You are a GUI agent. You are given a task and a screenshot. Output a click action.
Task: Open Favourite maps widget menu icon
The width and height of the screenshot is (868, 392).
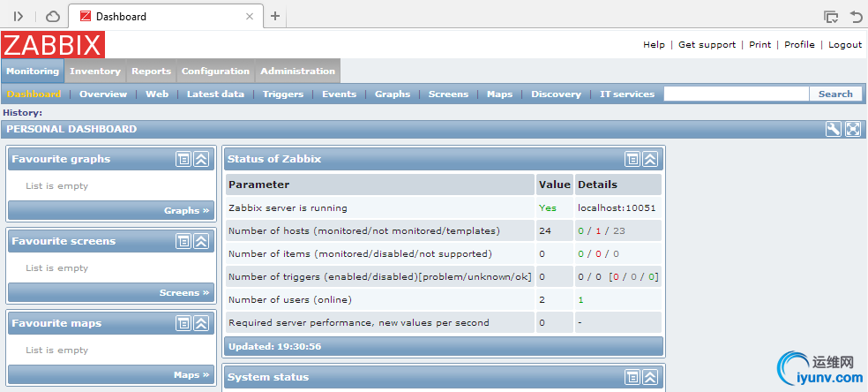(x=183, y=323)
